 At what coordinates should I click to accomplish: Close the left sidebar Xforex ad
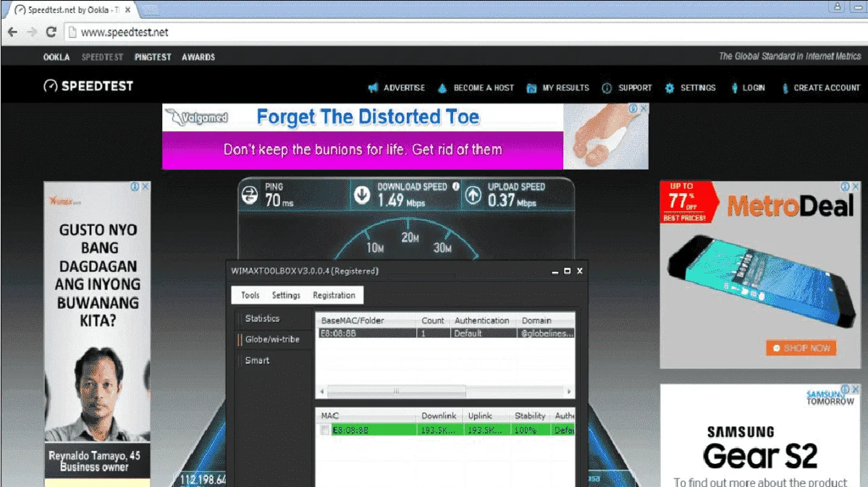pos(145,187)
